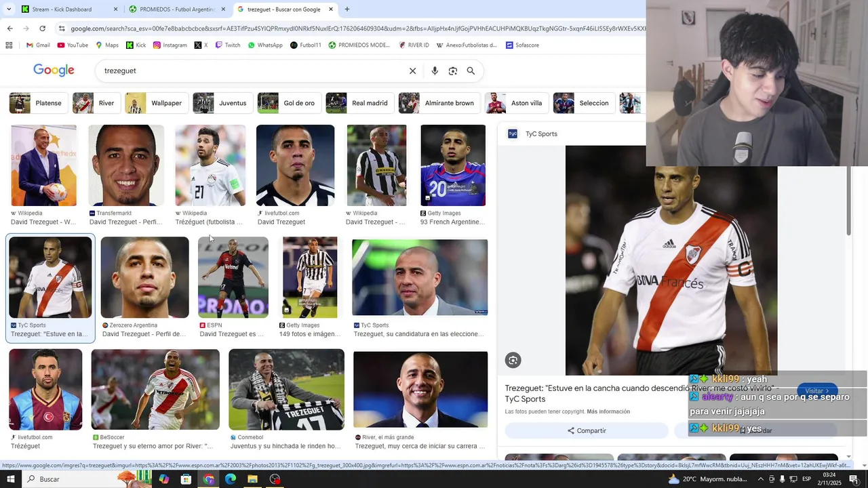Close the PROMIEDOS tab
Viewport: 868px width, 488px height.
(x=223, y=9)
